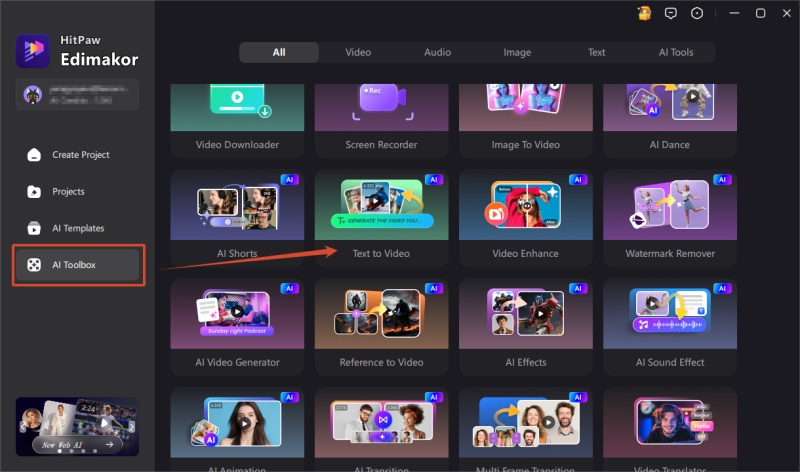
Task: Click the HitPaw Edimakor logo icon
Action: click(x=33, y=51)
